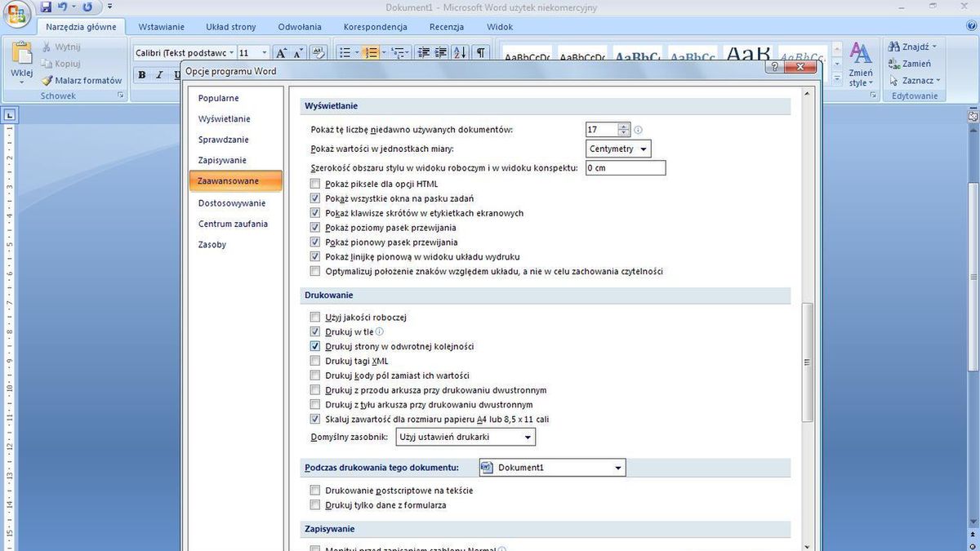Toggle the paragraph marks pilcrow icon

(x=481, y=52)
